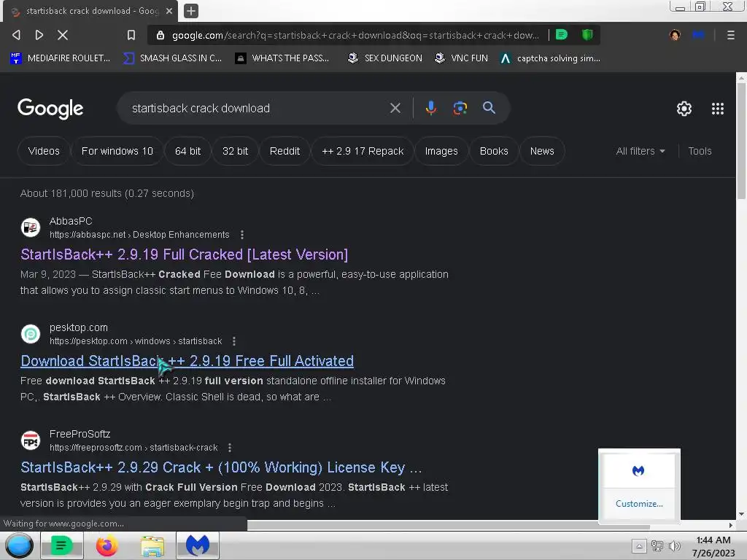Submit search with the magnifying glass icon
This screenshot has width=747, height=560.
[x=489, y=108]
